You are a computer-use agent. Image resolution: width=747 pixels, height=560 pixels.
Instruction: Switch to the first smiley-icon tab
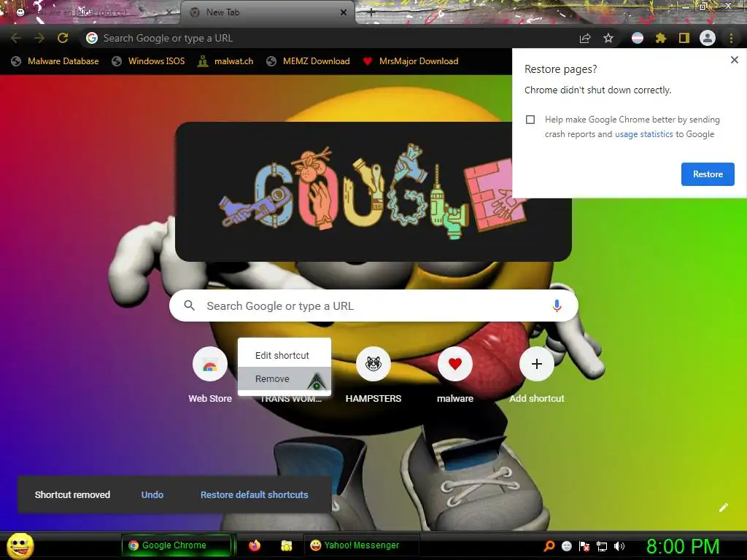90,12
